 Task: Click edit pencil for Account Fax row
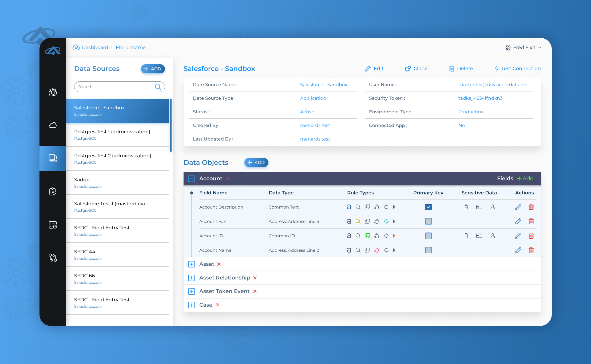[x=518, y=221]
